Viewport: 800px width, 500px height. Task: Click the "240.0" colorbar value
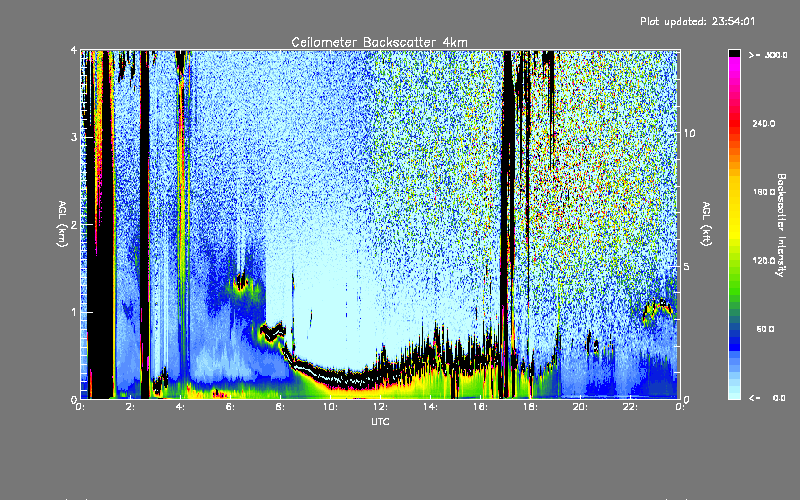coord(764,123)
